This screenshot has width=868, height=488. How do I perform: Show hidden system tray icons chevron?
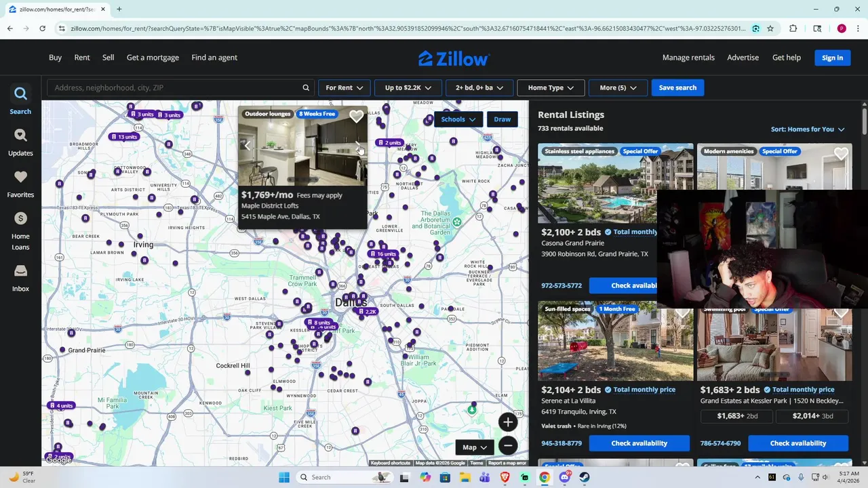point(757,477)
